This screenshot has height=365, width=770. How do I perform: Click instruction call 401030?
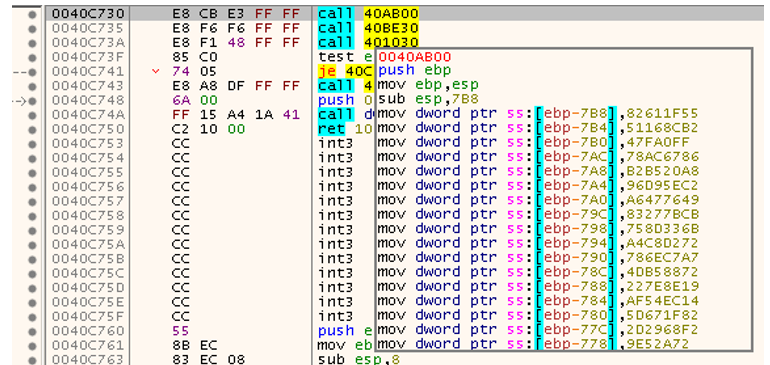point(368,43)
